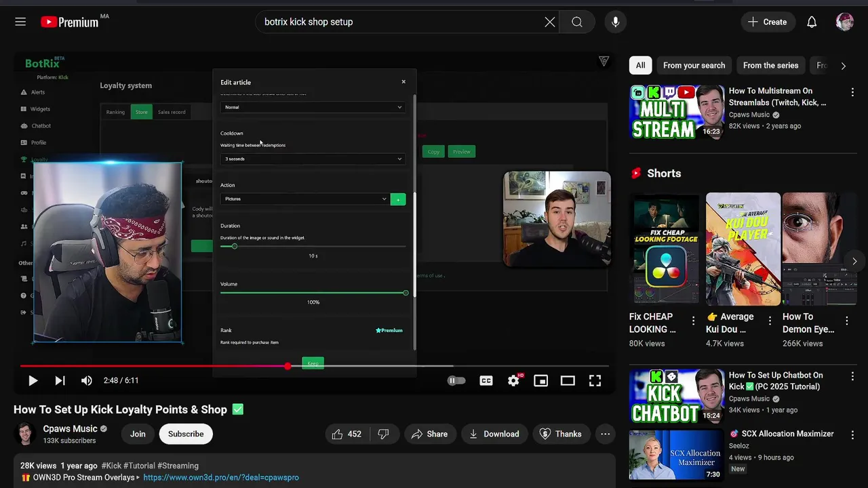This screenshot has width=868, height=488.
Task: Join the Cpaws Music channel membership
Action: click(138, 434)
